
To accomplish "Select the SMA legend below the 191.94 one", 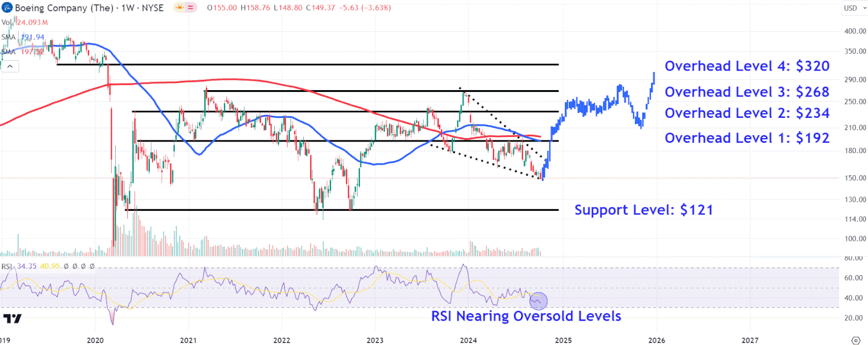I will 23,51.
